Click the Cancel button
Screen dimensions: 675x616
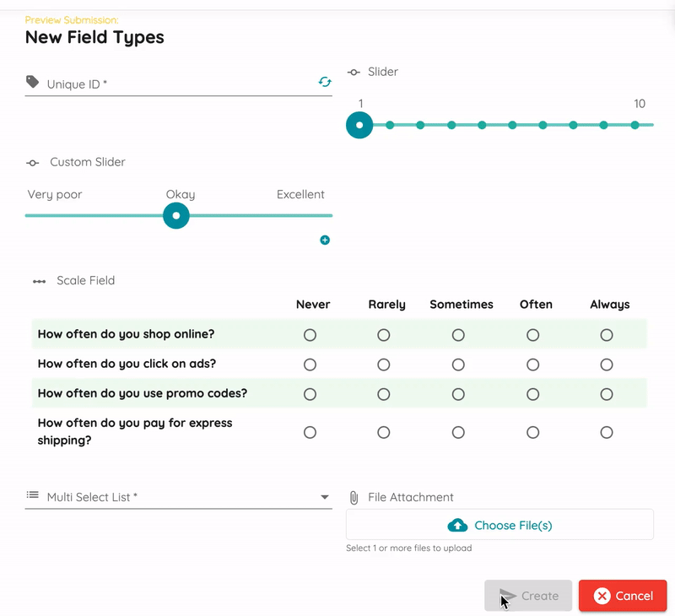623,596
